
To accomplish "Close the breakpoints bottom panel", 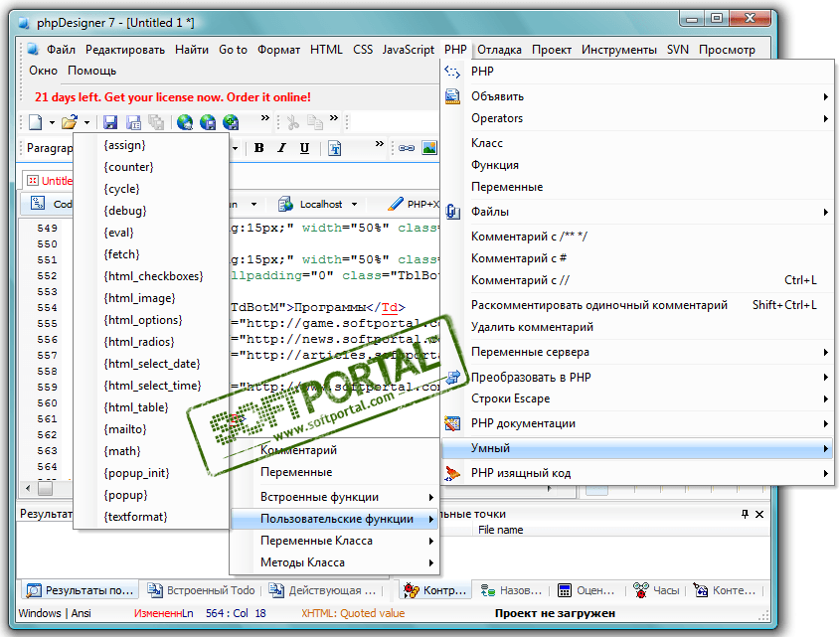I will [x=759, y=515].
